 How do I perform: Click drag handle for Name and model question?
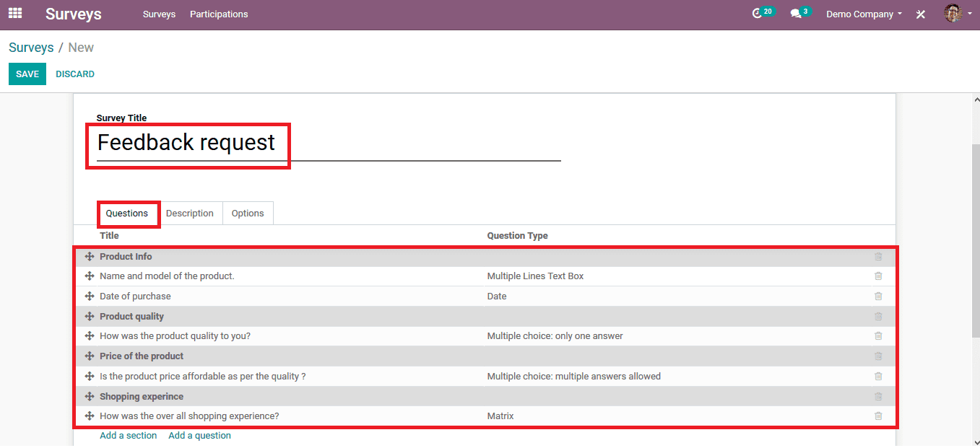(90, 276)
